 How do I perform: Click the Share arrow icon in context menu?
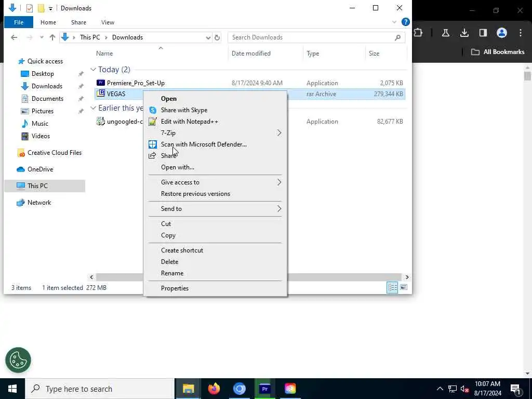[x=152, y=156]
